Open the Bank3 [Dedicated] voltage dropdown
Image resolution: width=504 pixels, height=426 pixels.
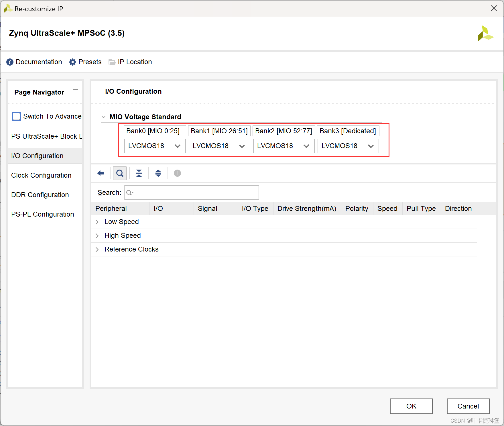coord(348,146)
